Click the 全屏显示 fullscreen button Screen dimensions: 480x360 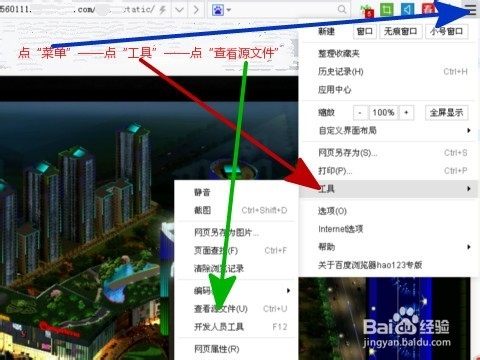click(x=447, y=113)
